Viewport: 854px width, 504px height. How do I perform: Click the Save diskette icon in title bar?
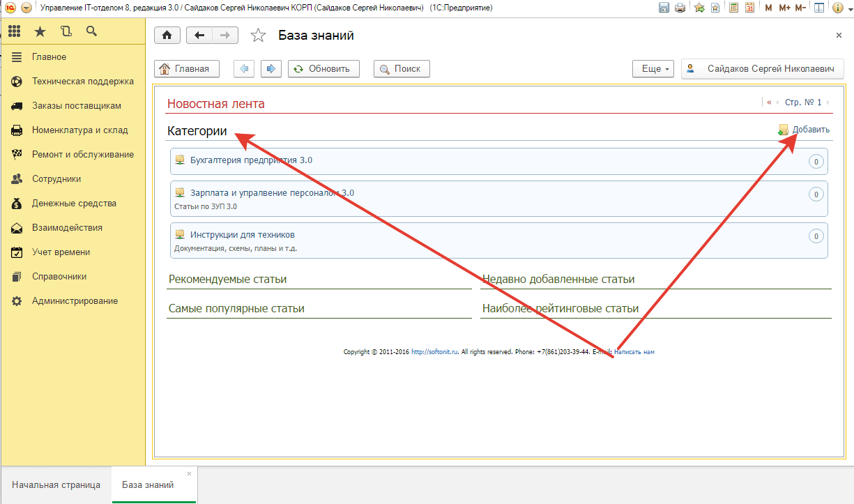[663, 8]
